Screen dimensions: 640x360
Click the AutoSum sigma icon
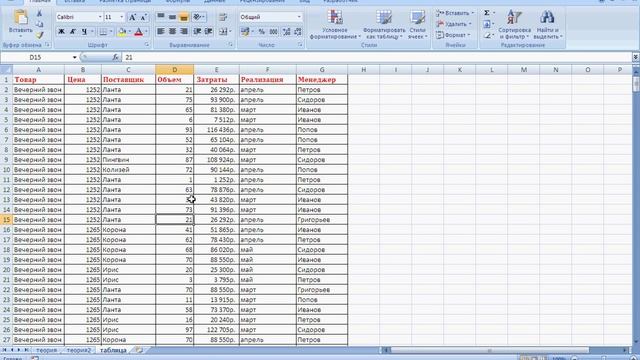pos(487,13)
